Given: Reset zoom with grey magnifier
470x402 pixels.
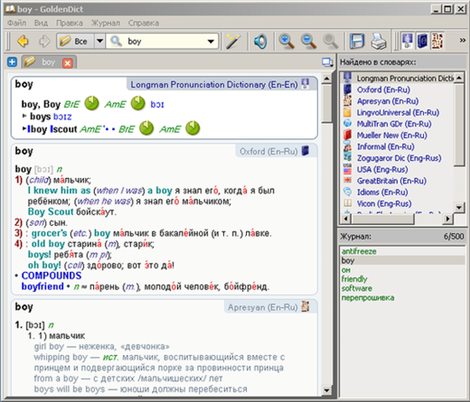Looking at the screenshot, I should pyautogui.click(x=330, y=41).
